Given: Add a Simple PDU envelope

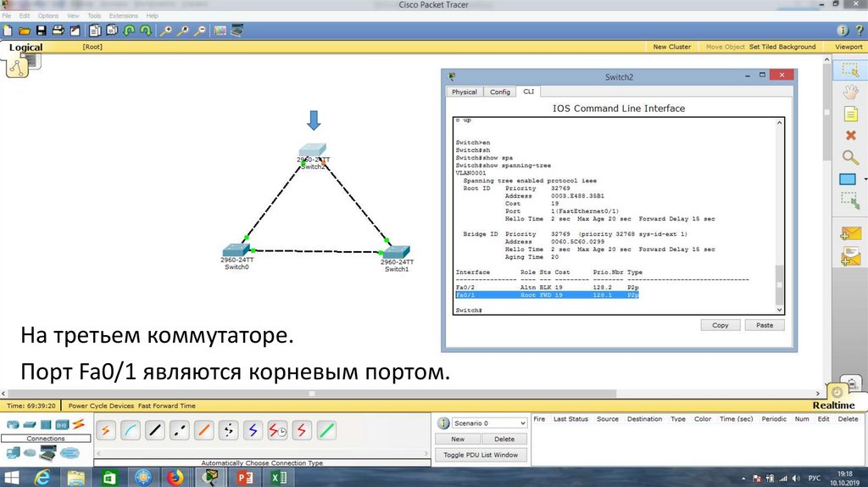Looking at the screenshot, I should click(x=851, y=234).
